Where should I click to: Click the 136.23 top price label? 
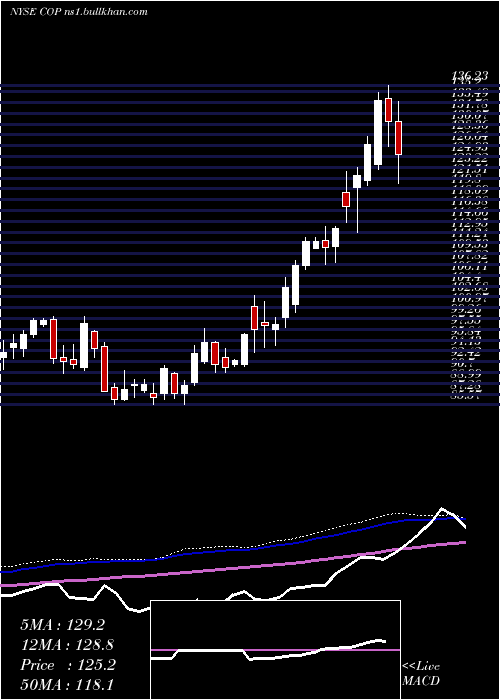tap(470, 76)
